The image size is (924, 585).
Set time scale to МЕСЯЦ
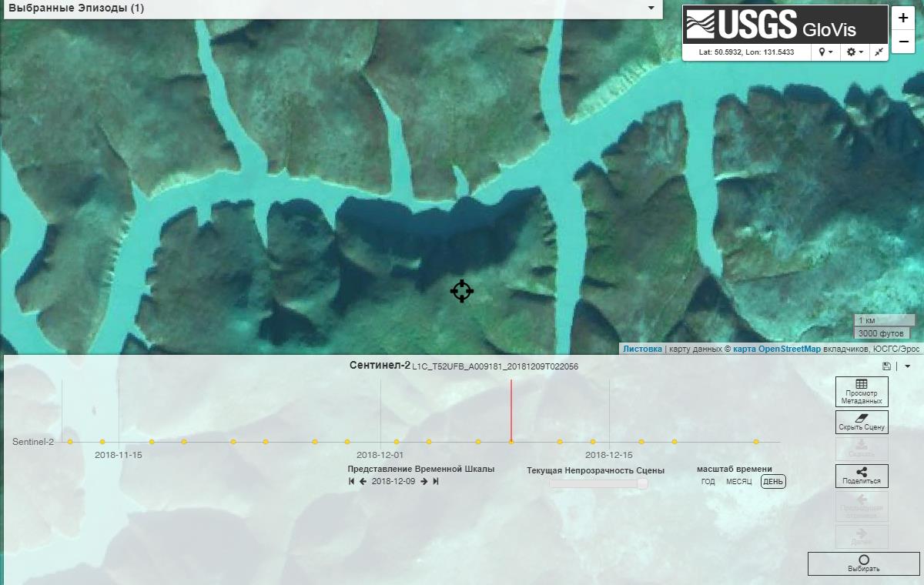click(x=738, y=482)
